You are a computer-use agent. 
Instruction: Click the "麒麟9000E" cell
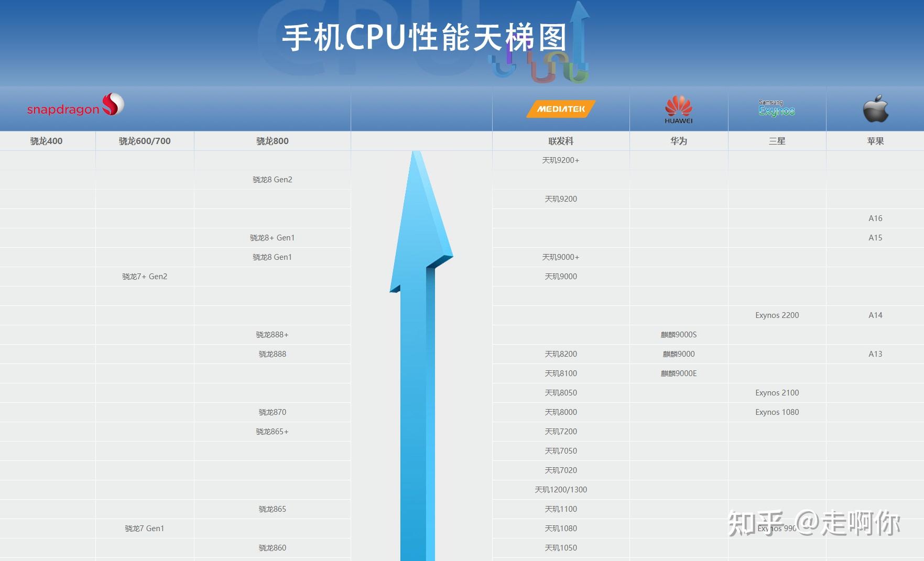(679, 373)
